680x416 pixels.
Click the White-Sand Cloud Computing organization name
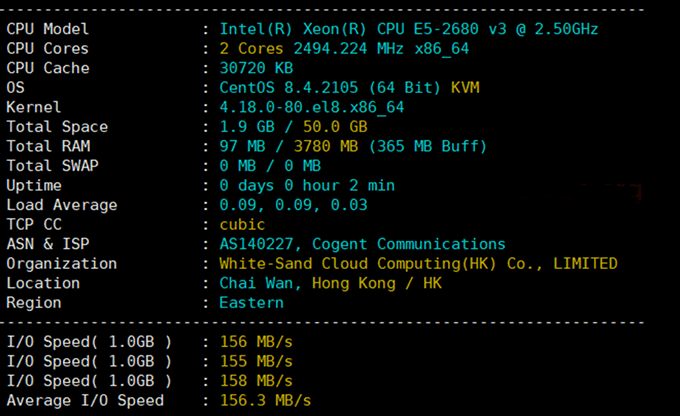pos(418,264)
